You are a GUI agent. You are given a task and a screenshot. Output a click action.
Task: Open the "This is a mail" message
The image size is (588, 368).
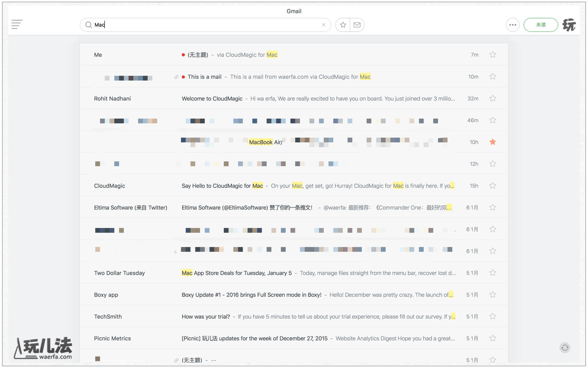click(x=294, y=77)
